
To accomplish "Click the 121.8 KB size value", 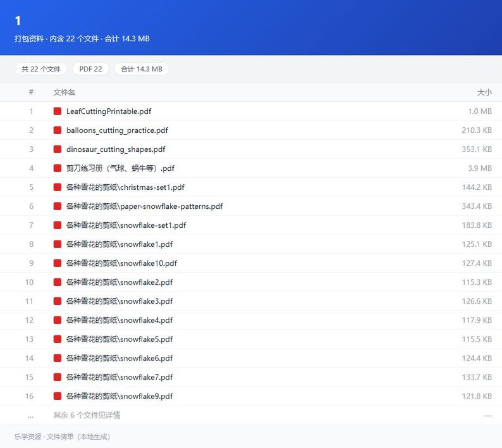I will (x=477, y=396).
